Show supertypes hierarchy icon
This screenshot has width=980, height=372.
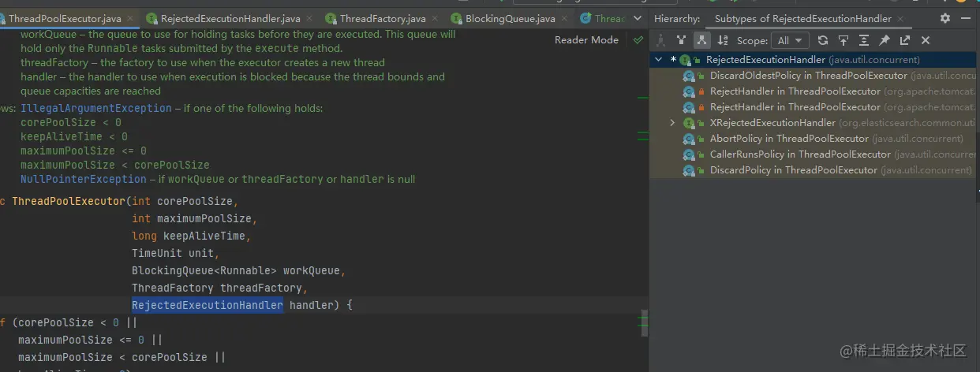click(x=681, y=40)
